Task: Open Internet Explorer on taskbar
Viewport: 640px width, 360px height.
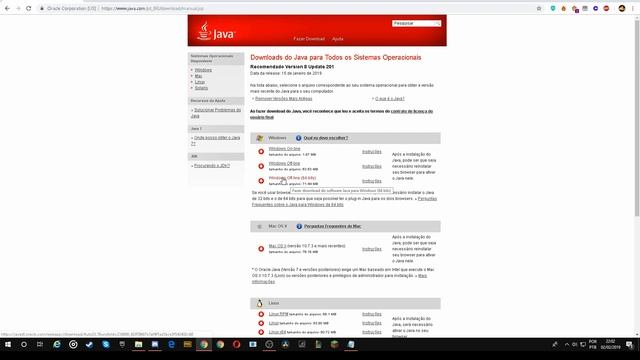Action: [57, 345]
